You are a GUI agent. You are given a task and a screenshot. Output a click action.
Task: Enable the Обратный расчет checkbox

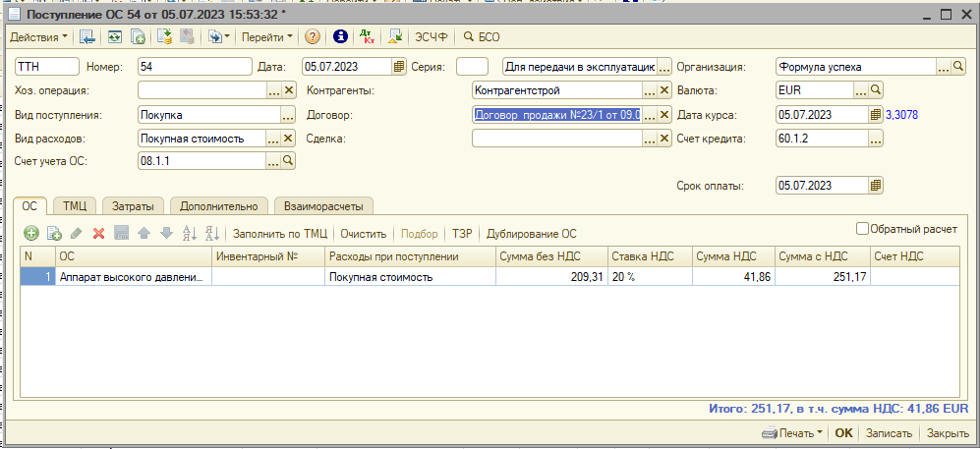(x=862, y=229)
